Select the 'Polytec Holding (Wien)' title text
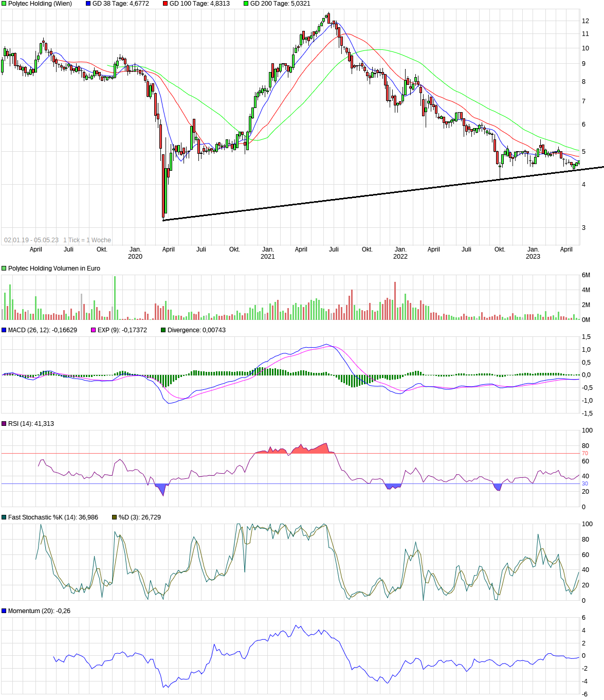The image size is (604, 700). click(x=40, y=4)
